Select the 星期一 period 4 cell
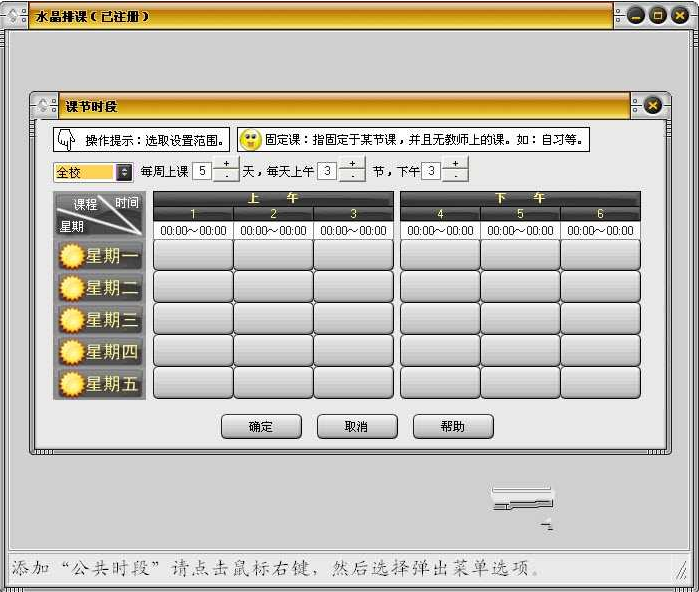This screenshot has width=699, height=592. coord(440,255)
